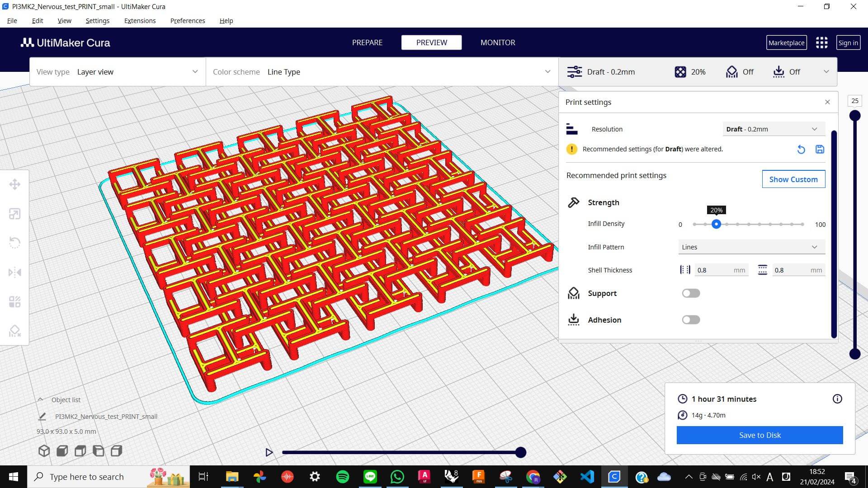Open Resolution Draft 0.2mm dropdown
The height and width of the screenshot is (488, 868).
pos(774,129)
